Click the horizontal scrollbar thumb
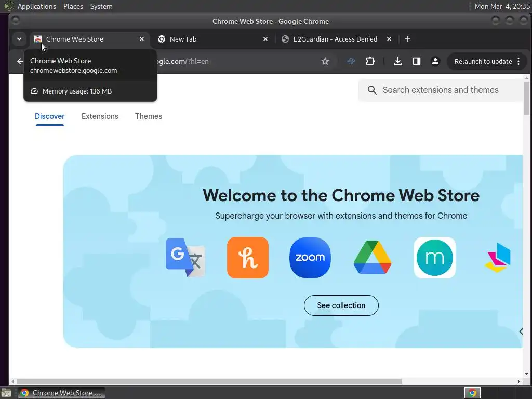The image size is (532, 399). (x=209, y=382)
